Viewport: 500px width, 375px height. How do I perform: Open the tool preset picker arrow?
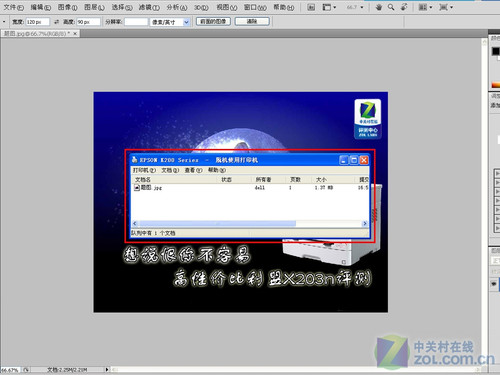pyautogui.click(x=4, y=22)
